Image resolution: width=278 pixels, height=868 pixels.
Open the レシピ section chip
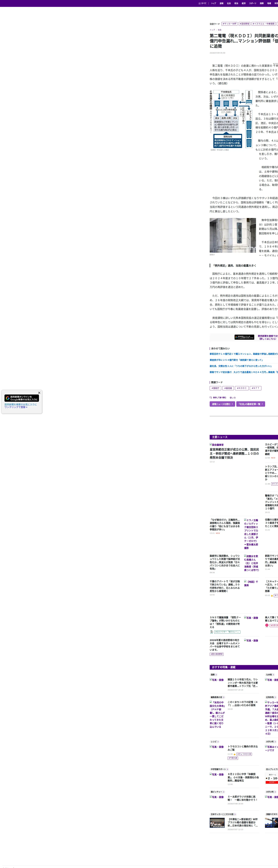coord(215,742)
